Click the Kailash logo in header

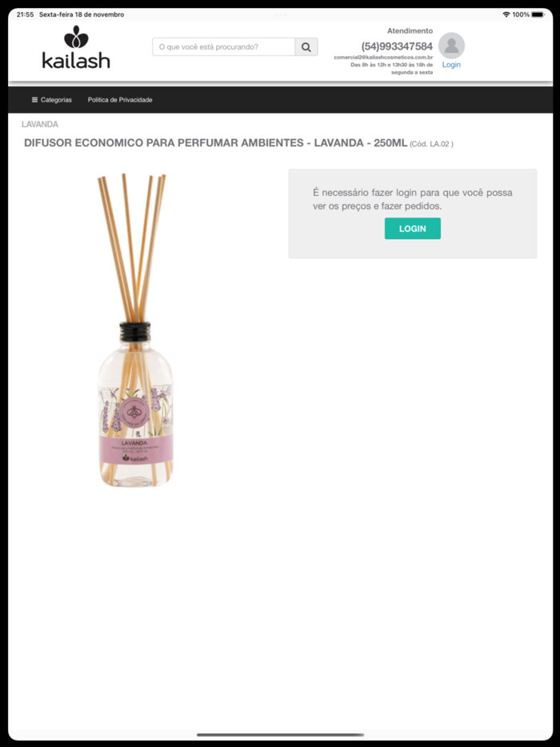pyautogui.click(x=76, y=47)
